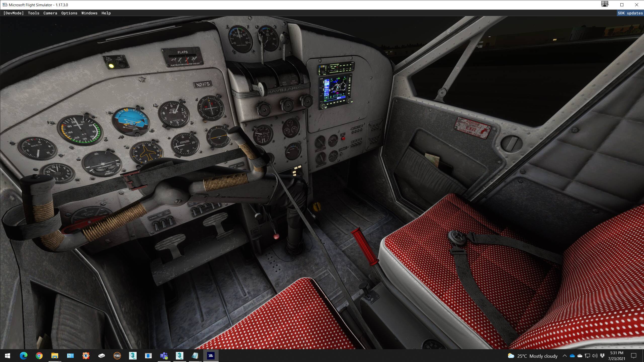Image resolution: width=644 pixels, height=362 pixels.
Task: Click the attitude indicator gauge
Action: pos(131,122)
